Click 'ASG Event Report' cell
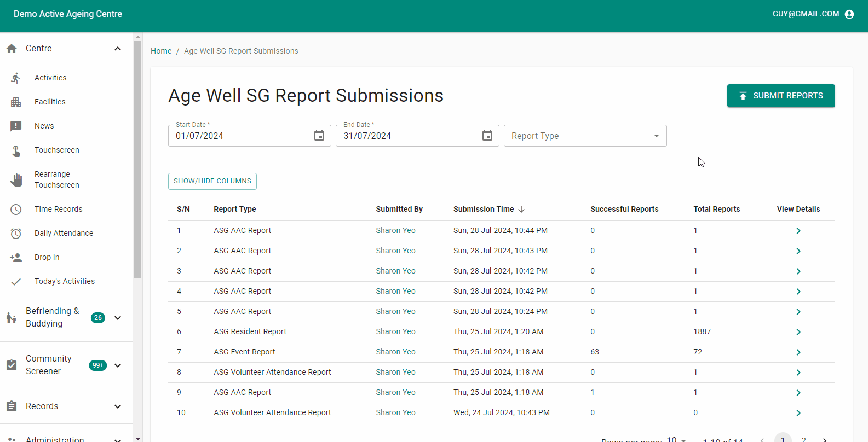868x442 pixels. point(244,352)
